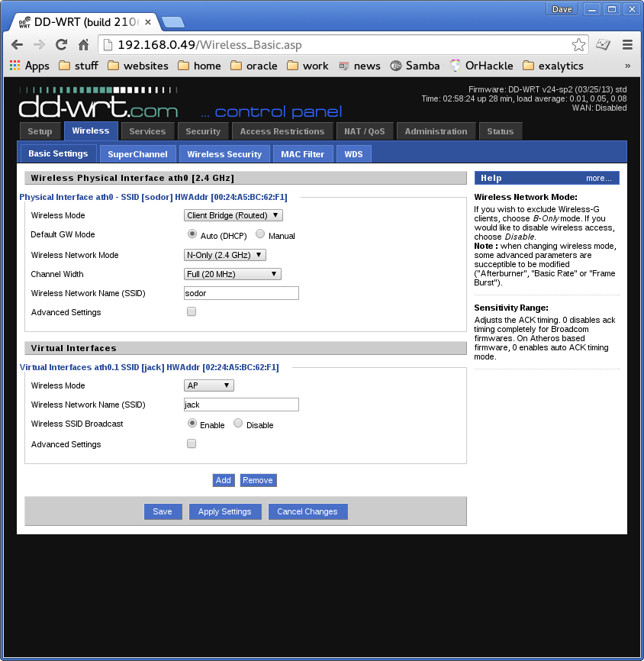644x661 pixels.
Task: Select Manual default gateway mode
Action: (260, 234)
